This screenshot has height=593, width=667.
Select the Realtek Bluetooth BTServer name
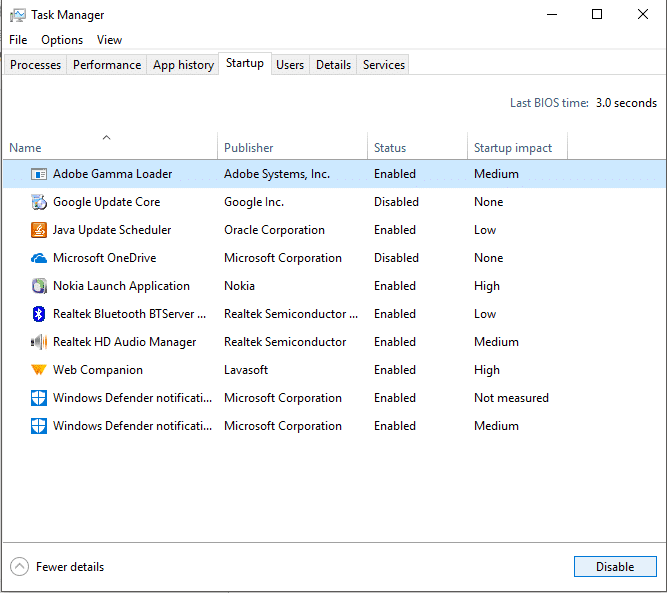129,314
